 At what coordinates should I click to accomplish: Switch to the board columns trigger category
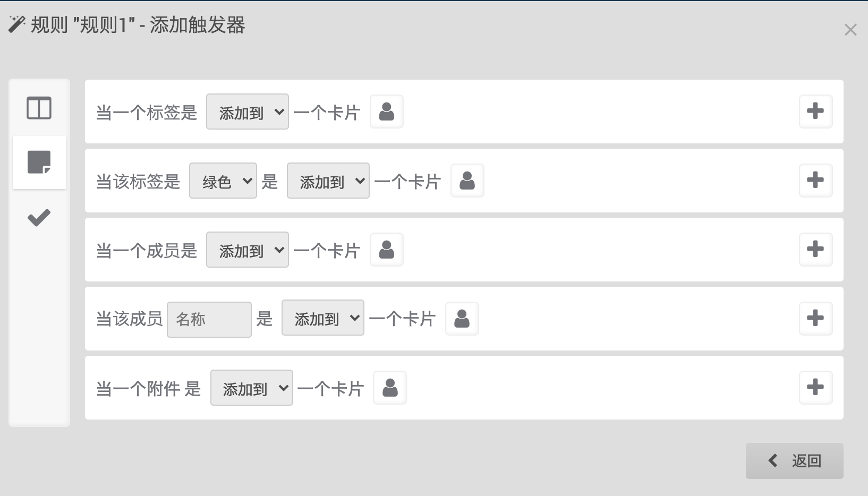(x=39, y=108)
